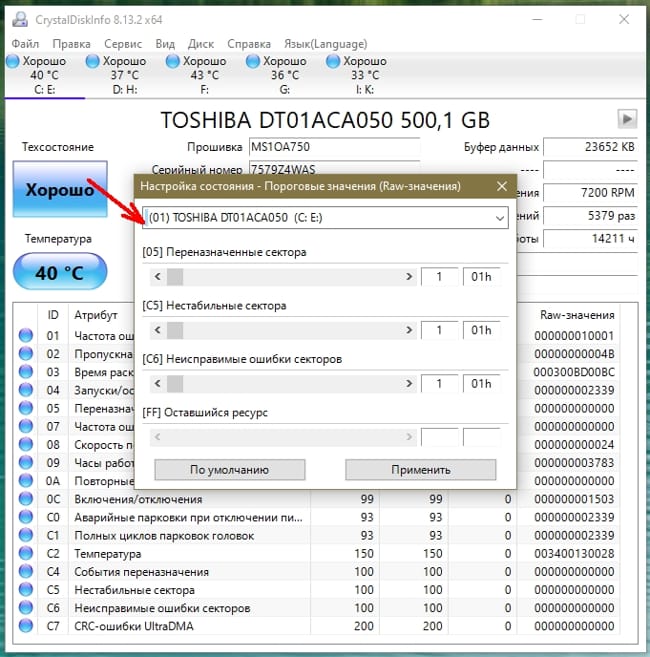Open the Правка menu
Screen dimensions: 650x657
(x=71, y=44)
